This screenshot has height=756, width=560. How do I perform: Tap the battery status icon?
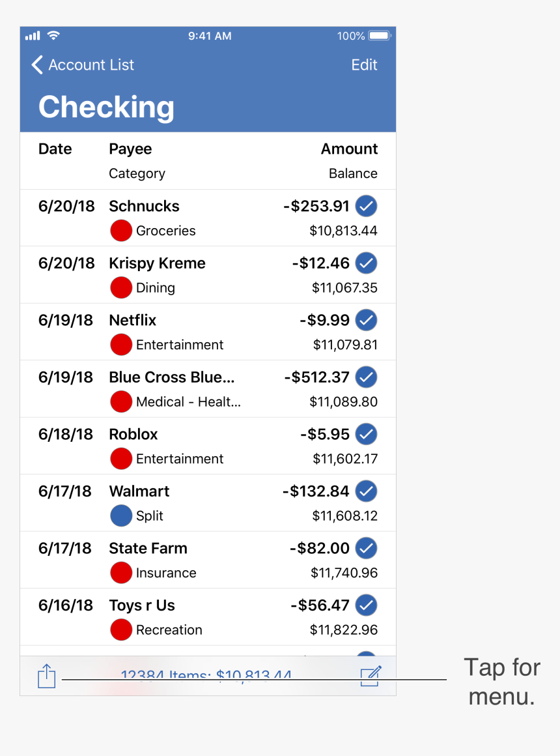pos(380,36)
